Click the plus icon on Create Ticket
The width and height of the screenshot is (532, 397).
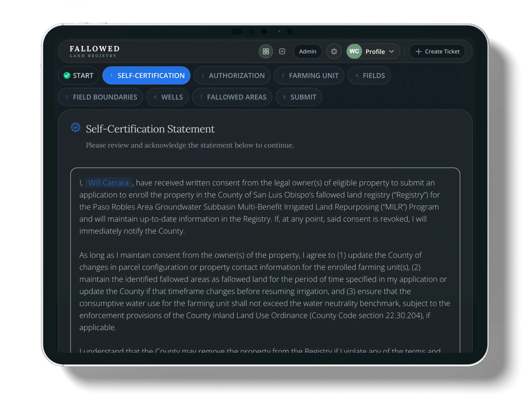coord(419,51)
